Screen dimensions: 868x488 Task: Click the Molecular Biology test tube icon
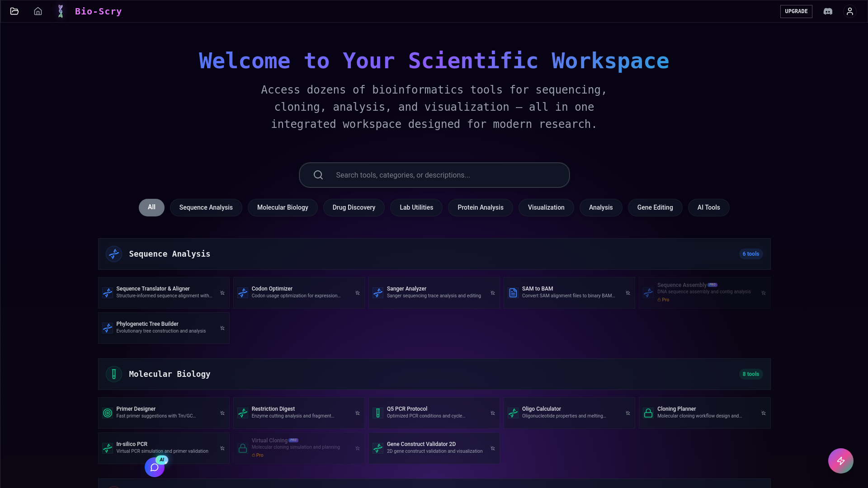tap(114, 374)
